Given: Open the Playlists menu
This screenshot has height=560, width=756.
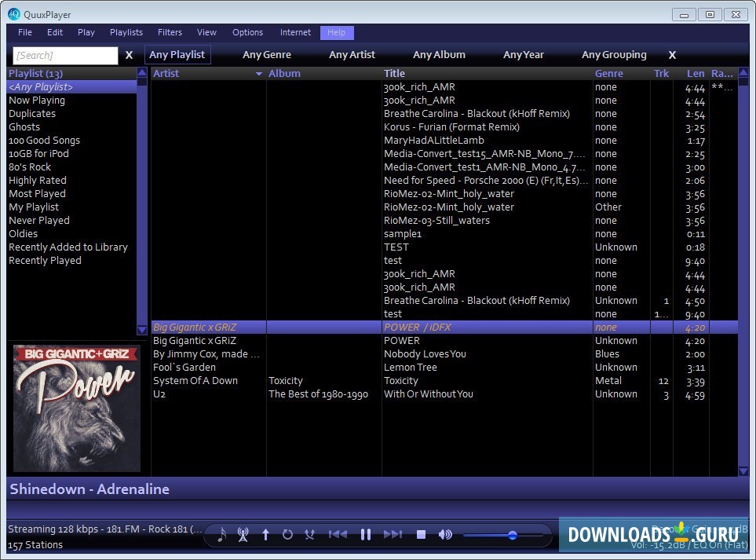Looking at the screenshot, I should click(x=126, y=32).
